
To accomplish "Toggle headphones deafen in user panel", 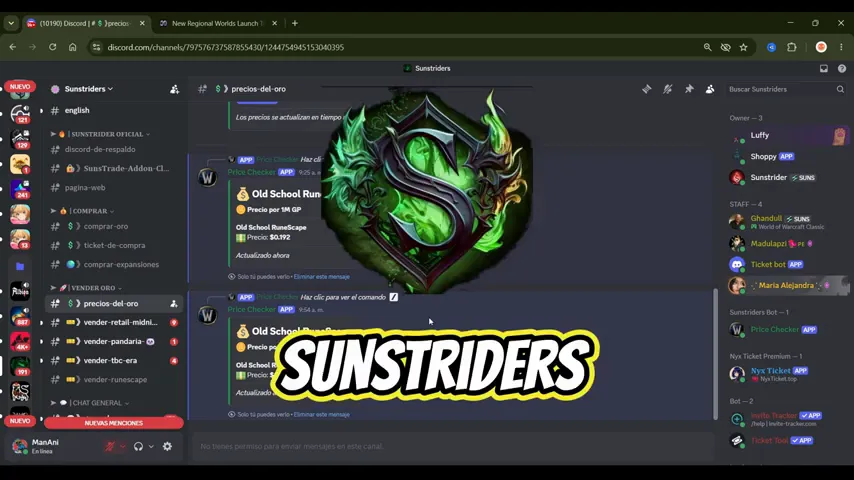I will click(x=138, y=446).
